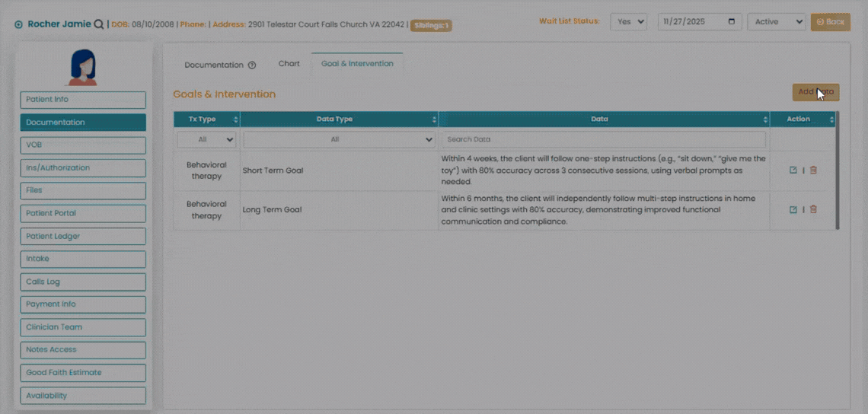Open the Active status dropdown
The image size is (868, 414).
[x=776, y=21]
